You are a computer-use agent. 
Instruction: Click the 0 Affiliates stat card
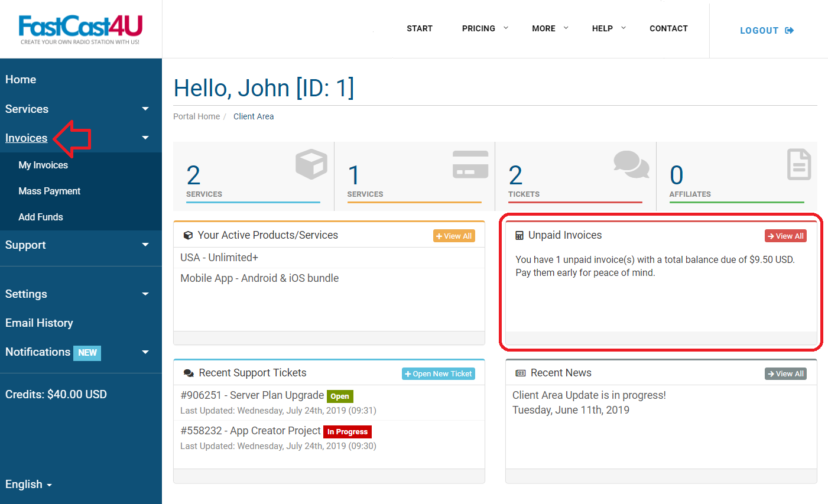coord(737,176)
